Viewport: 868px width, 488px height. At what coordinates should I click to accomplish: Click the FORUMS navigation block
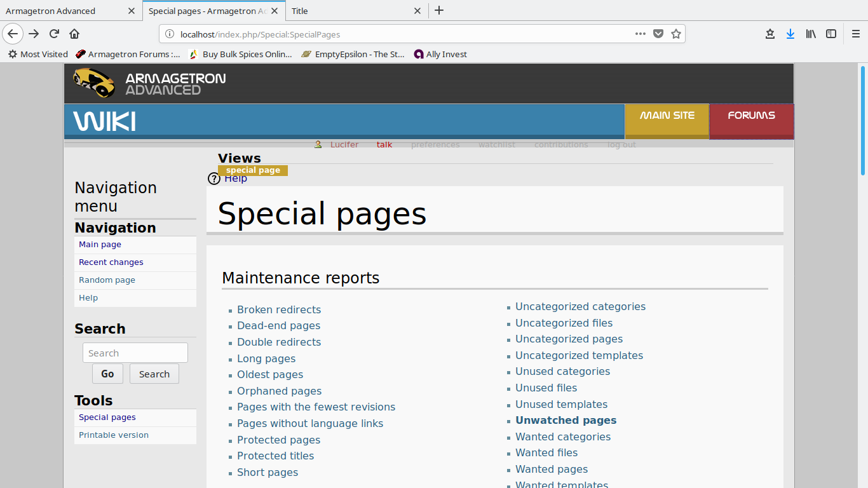pyautogui.click(x=751, y=121)
